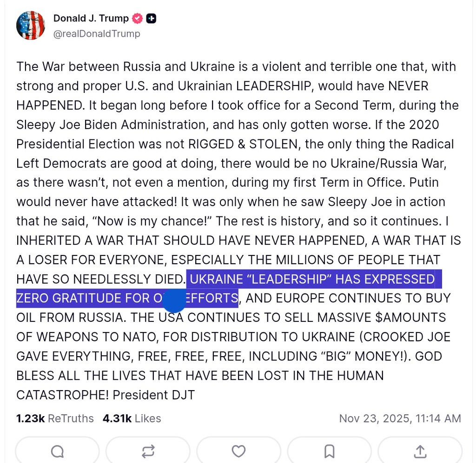Click the black plus badge beside the name
The image size is (476, 463).
pos(151,19)
